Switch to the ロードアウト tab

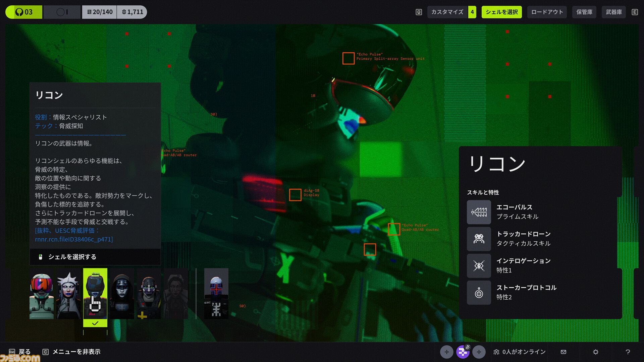click(547, 12)
